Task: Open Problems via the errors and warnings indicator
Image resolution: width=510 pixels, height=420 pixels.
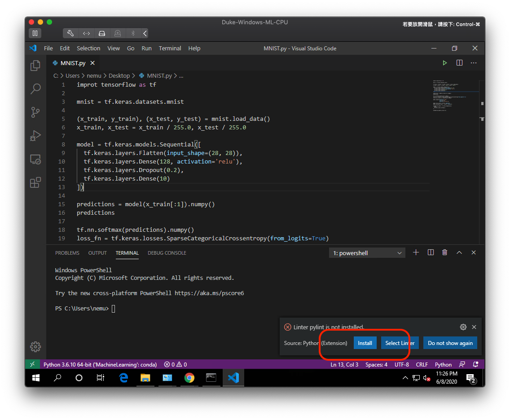Action: coord(175,364)
